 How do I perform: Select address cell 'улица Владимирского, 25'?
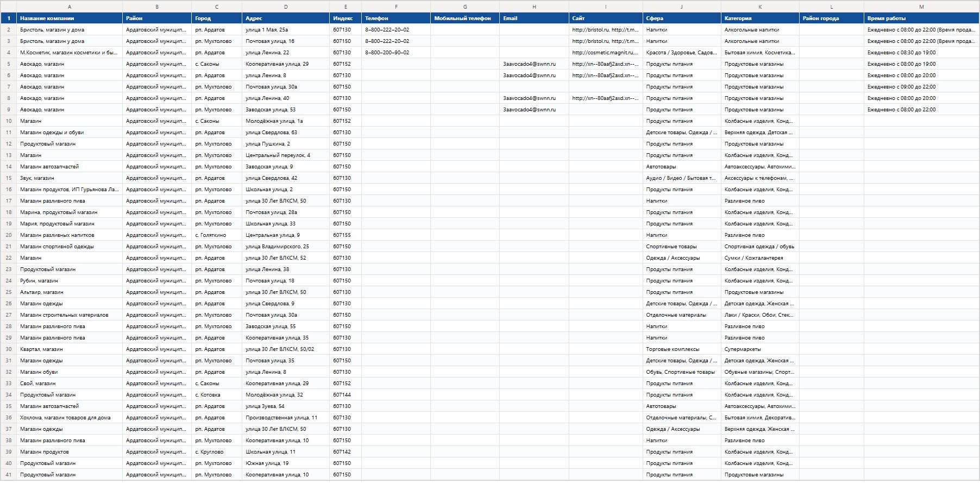pos(286,247)
